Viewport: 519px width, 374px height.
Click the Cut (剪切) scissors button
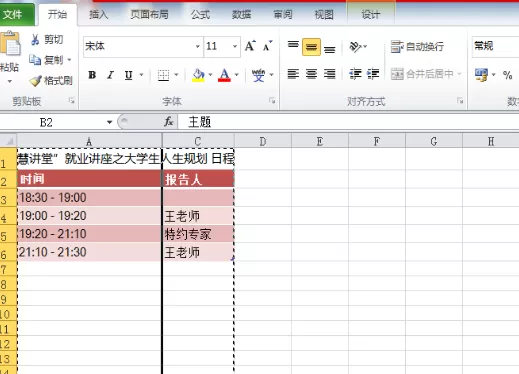coord(47,40)
